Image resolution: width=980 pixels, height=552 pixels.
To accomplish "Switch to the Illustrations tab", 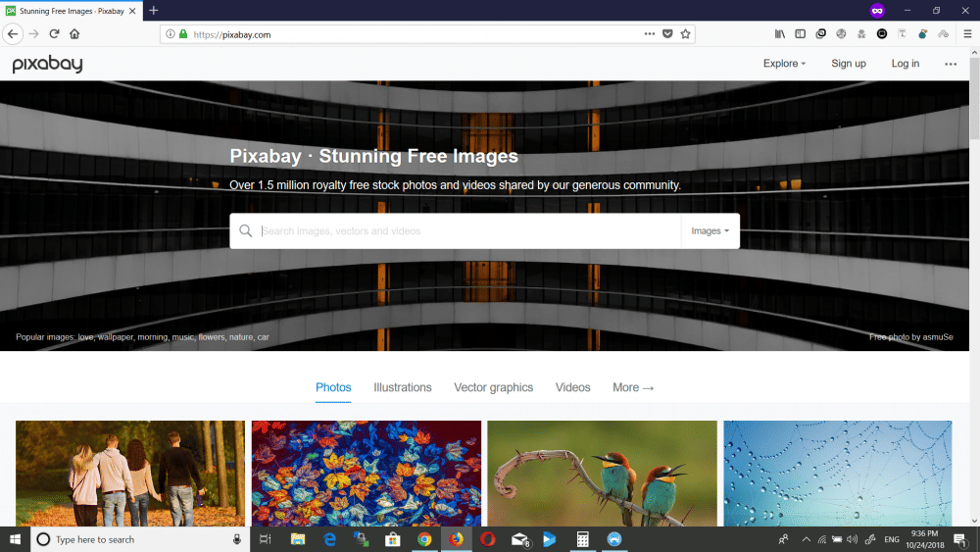I will [402, 387].
